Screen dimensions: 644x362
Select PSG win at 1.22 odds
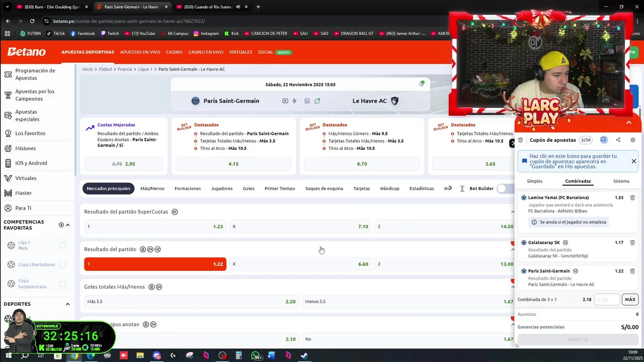(155, 264)
